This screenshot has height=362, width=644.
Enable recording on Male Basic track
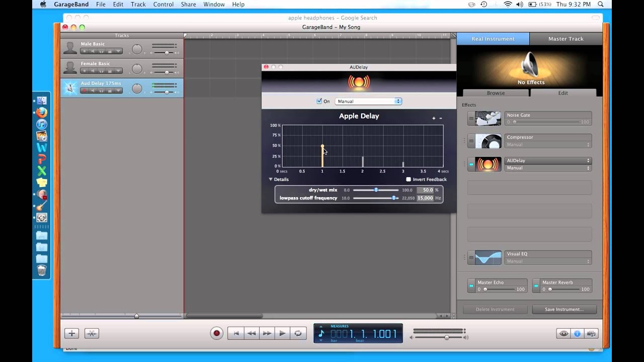pos(85,51)
